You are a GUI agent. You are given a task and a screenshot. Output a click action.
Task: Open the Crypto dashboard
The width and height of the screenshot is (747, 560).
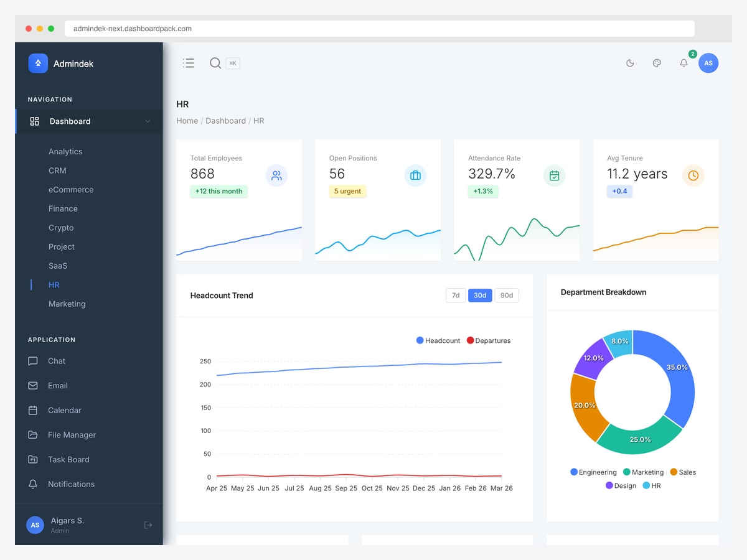(61, 228)
